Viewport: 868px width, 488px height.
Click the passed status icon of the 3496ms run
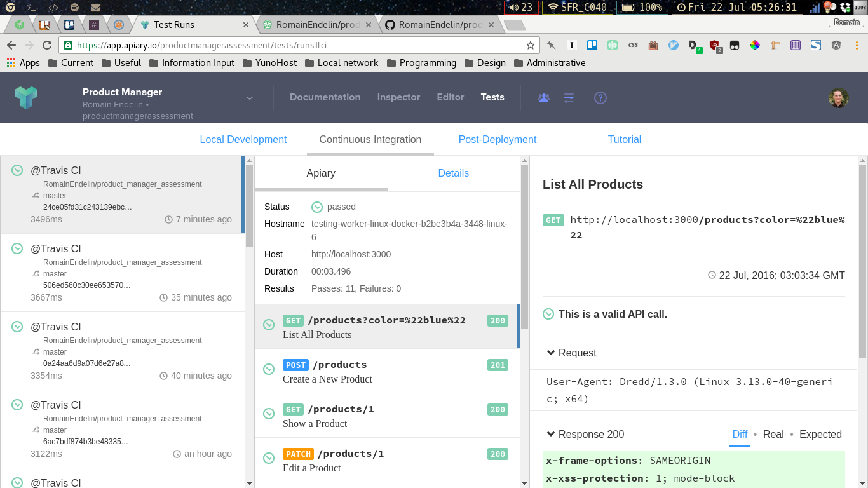point(17,170)
